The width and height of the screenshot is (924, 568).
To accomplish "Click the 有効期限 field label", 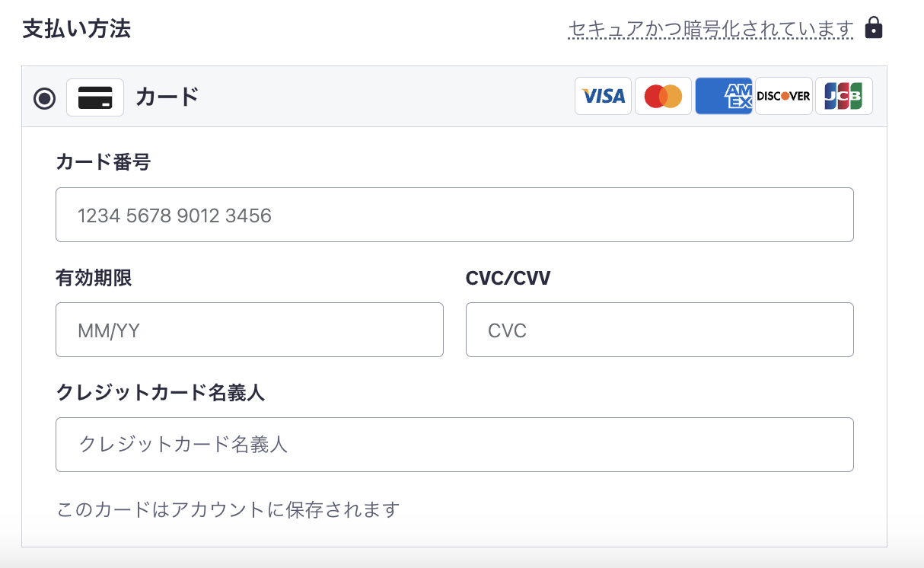I will pos(94,278).
